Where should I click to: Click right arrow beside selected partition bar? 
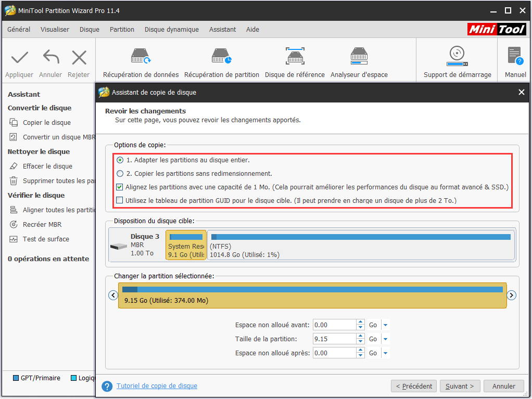tap(511, 295)
